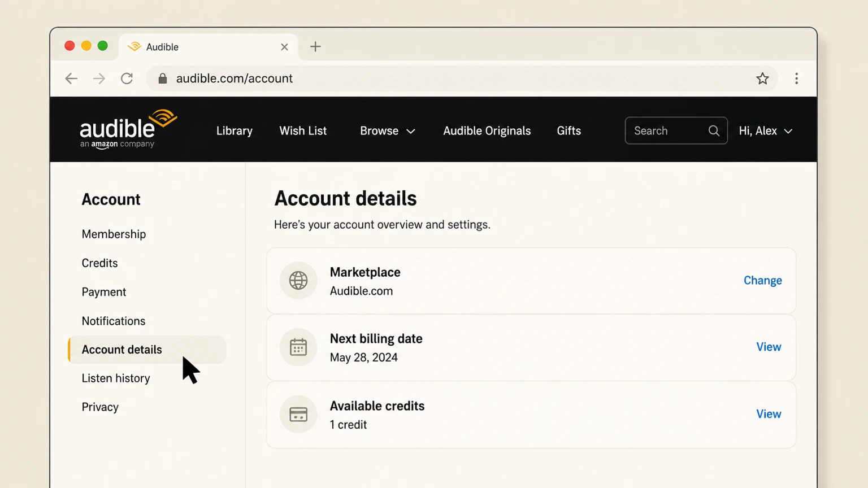Click the macOS green maximize button
Image resolution: width=868 pixels, height=488 pixels.
[102, 46]
